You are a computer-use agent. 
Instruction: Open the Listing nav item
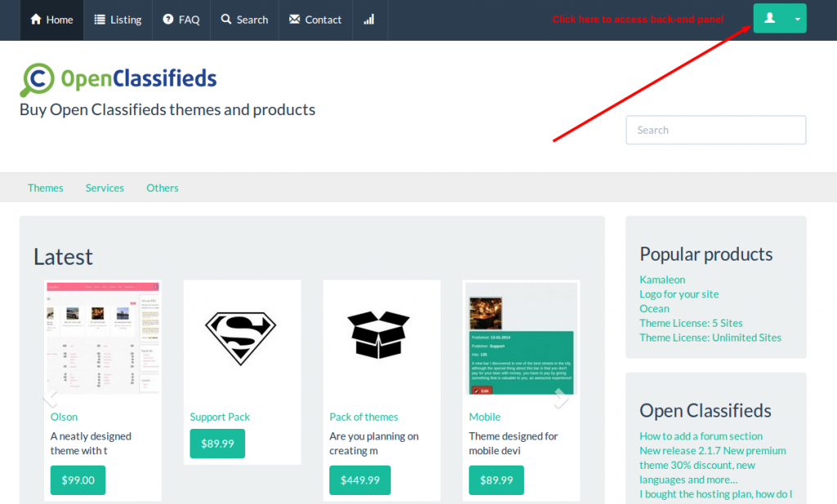point(118,20)
